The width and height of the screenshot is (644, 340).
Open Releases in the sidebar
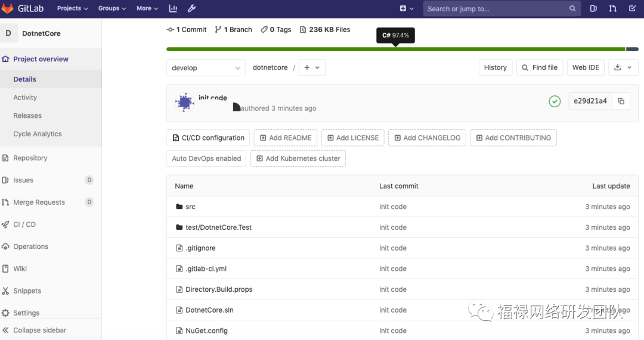tap(27, 116)
